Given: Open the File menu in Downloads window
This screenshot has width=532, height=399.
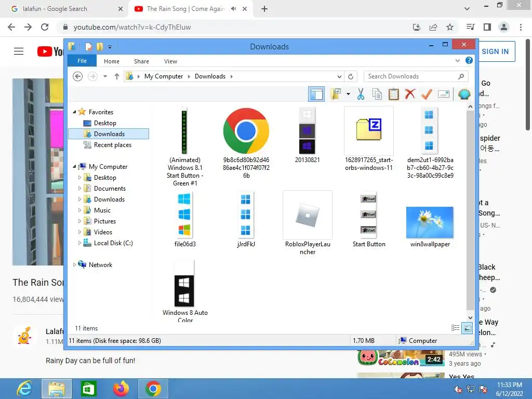Looking at the screenshot, I should pos(82,61).
